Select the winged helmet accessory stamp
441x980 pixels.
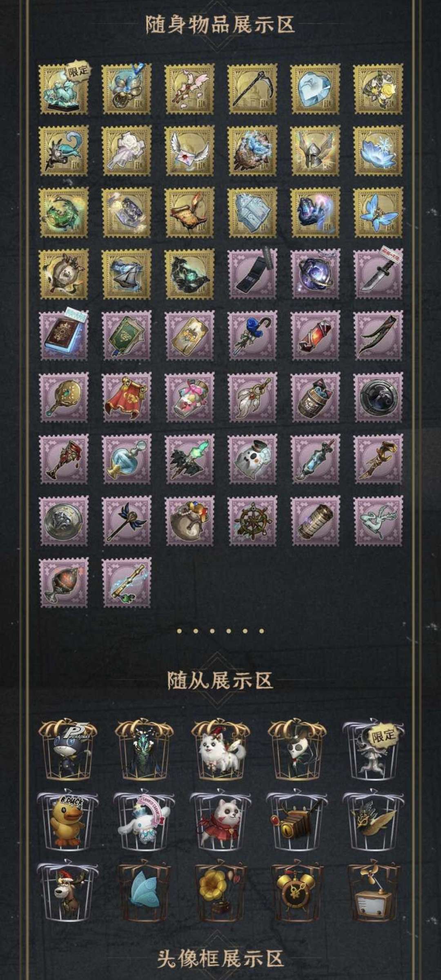(315, 150)
